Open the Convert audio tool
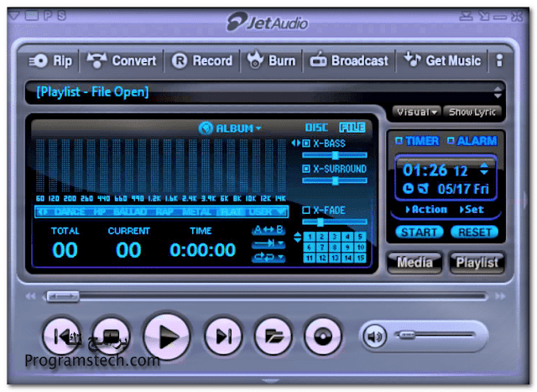The image size is (537, 392). coord(121,60)
